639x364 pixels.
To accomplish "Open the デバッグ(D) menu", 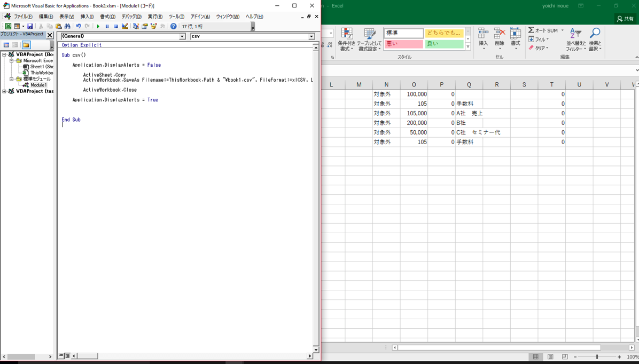I will point(131,17).
